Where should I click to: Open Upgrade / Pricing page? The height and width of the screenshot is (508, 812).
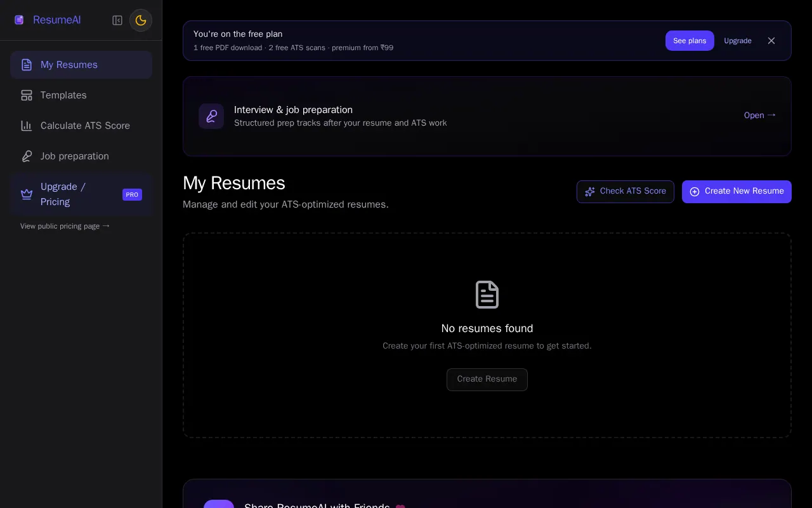(81, 194)
